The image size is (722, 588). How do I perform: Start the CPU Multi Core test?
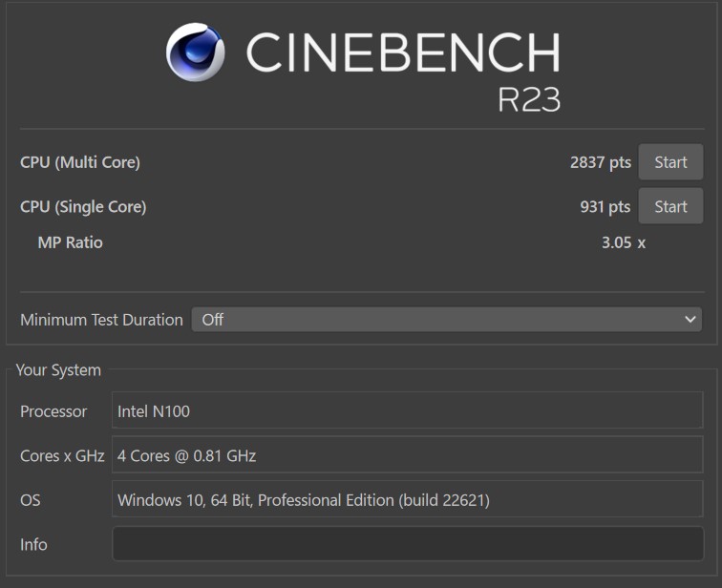point(670,162)
